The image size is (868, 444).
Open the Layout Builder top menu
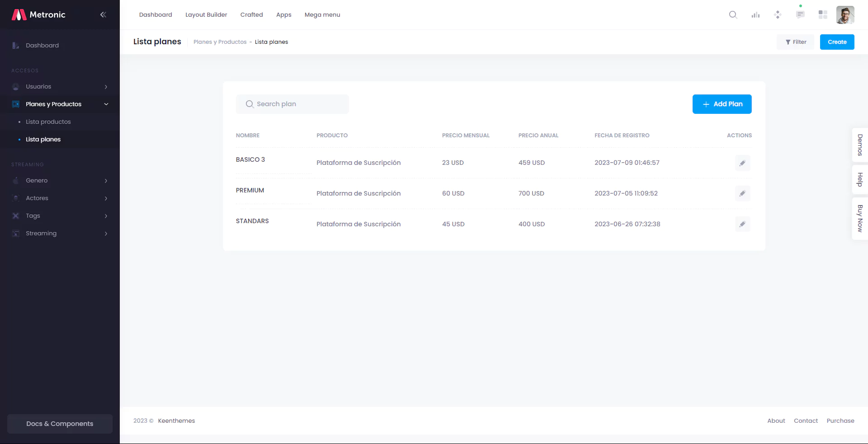pyautogui.click(x=206, y=15)
